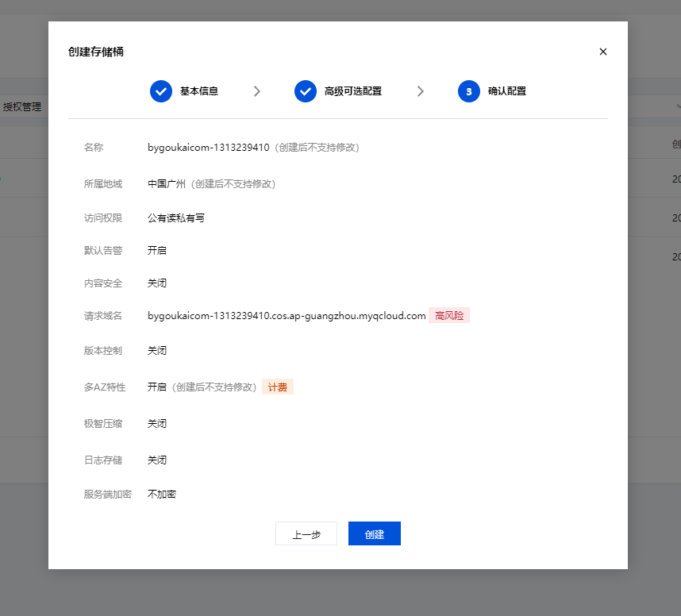The image size is (681, 616).
Task: Click 关闭 value beside 版本控制
Action: pos(157,351)
